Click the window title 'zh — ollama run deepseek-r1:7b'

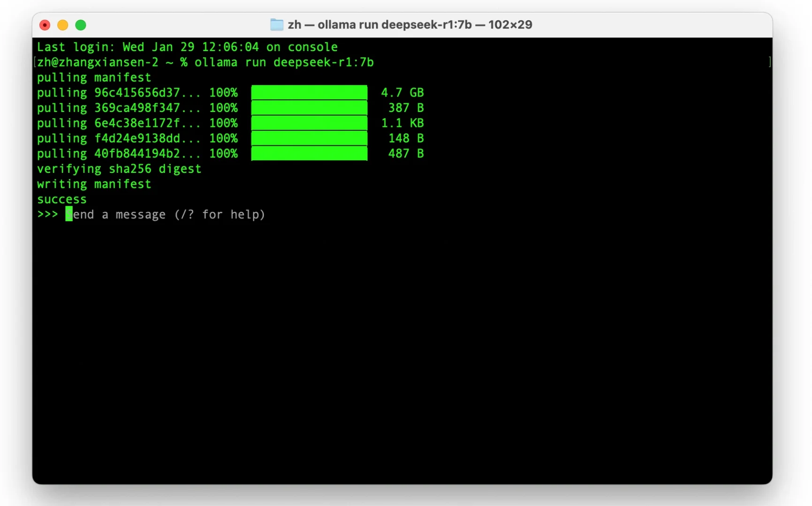click(380, 25)
